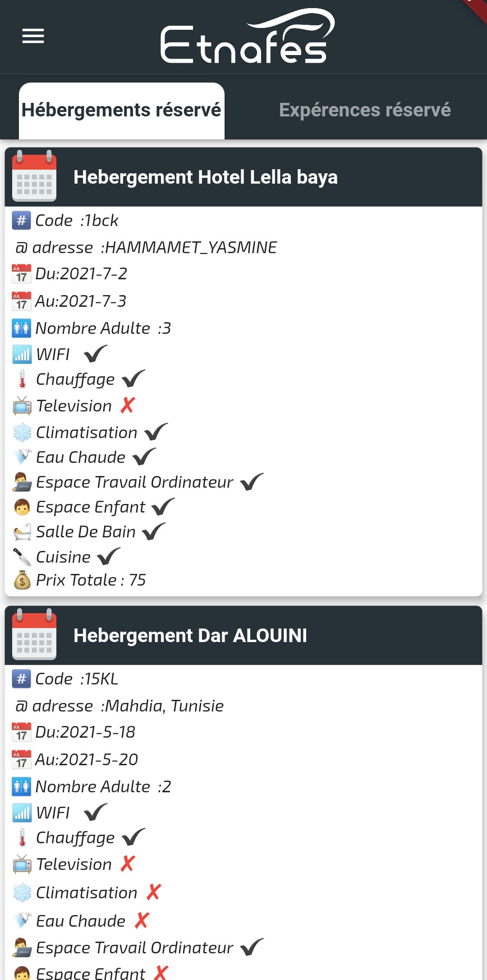This screenshot has height=980, width=487.
Task: Click the bathtub icon next to Salle De Bain
Action: pos(22,532)
